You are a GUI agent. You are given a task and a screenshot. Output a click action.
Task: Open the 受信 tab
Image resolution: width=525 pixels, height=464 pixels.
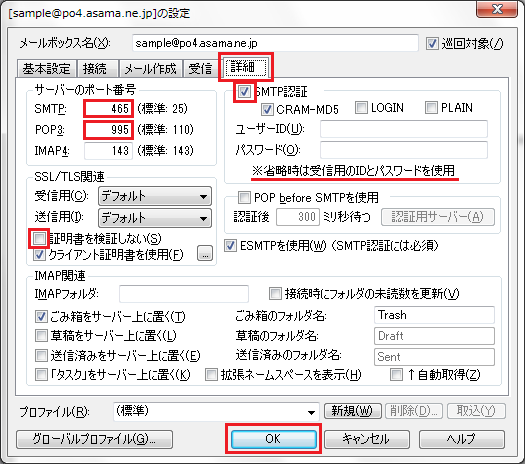click(x=200, y=69)
